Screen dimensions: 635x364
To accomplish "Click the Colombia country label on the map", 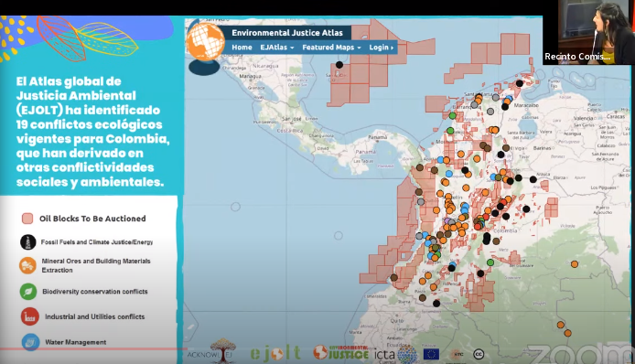I will (505, 230).
